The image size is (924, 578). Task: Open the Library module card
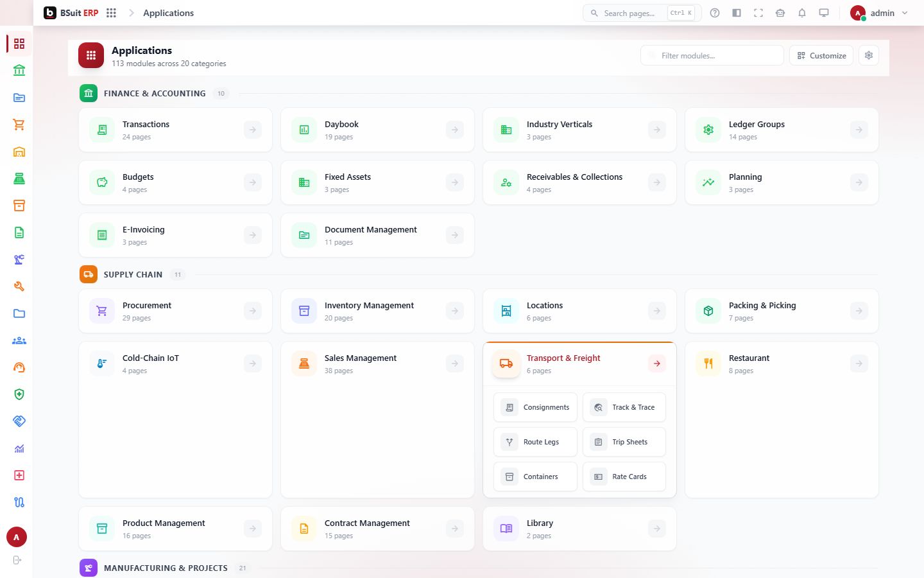point(579,529)
